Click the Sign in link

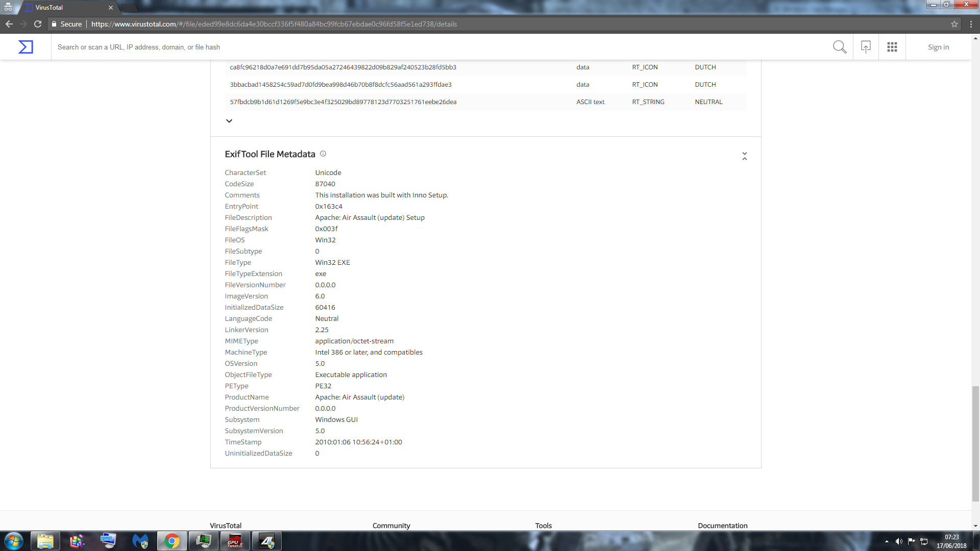point(938,47)
